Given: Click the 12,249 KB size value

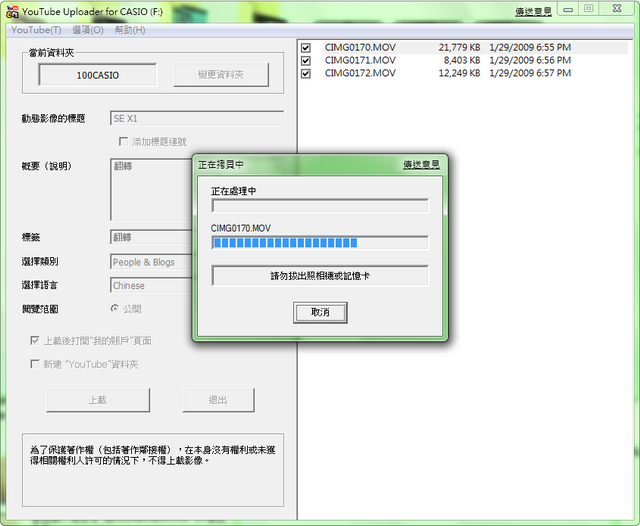Looking at the screenshot, I should [459, 73].
